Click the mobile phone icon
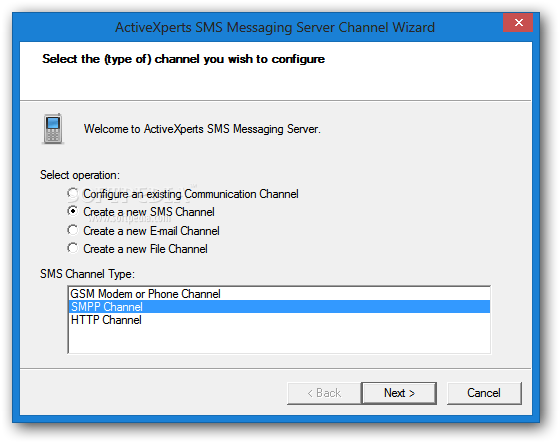Screen dimensions: 560x443 click(53, 129)
